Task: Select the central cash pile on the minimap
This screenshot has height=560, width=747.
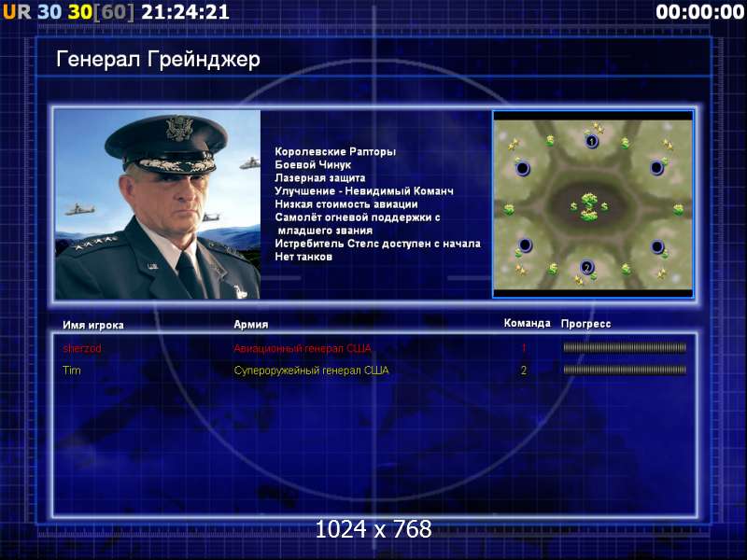Action: [x=589, y=206]
